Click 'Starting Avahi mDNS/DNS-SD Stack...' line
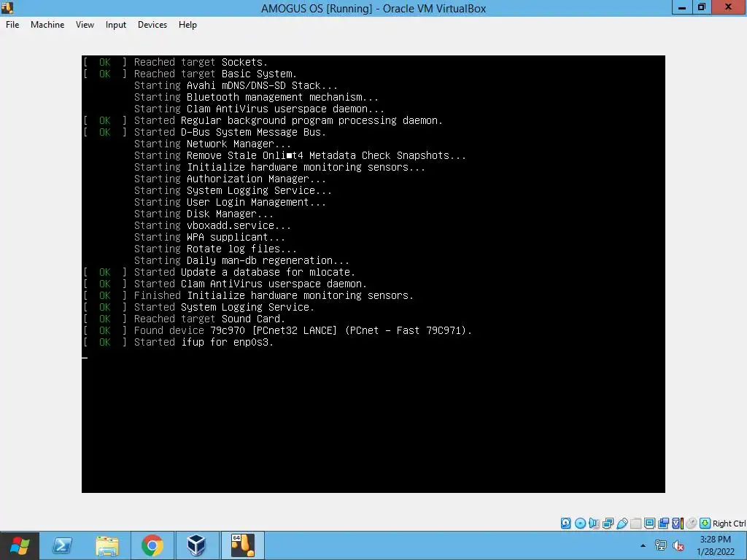The width and height of the screenshot is (747, 560). coord(236,86)
